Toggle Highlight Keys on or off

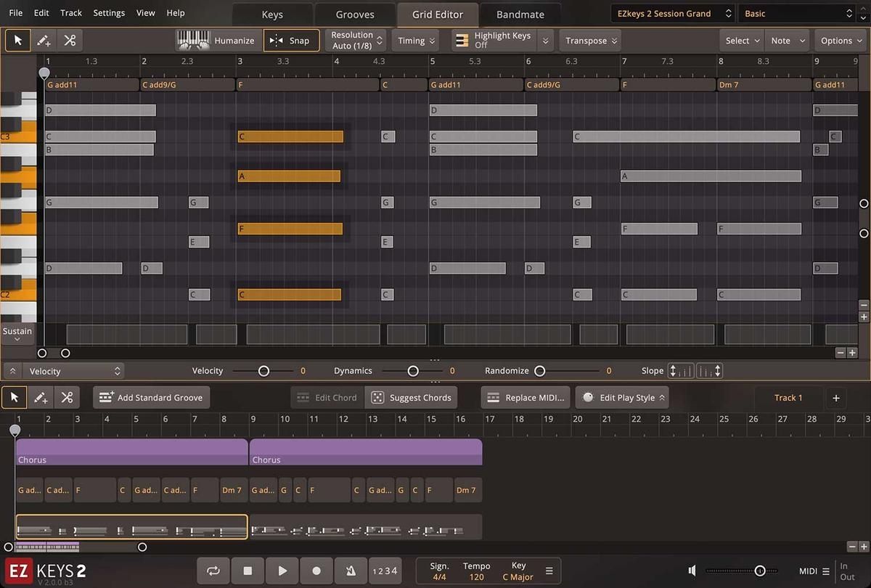pyautogui.click(x=493, y=41)
